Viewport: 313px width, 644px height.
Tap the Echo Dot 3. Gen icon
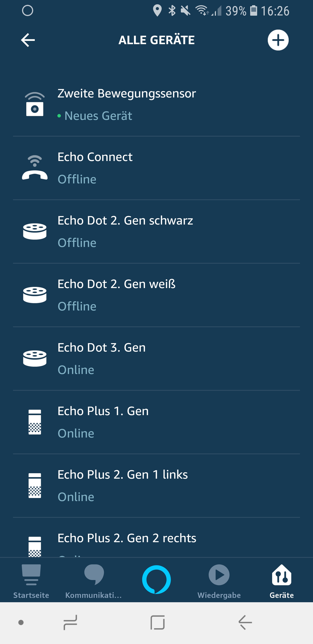click(35, 358)
